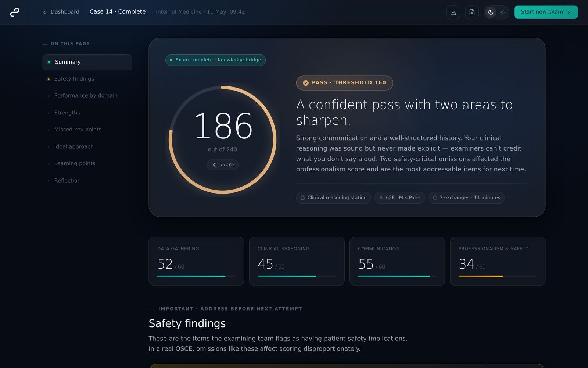Click the document icon in station chip

pyautogui.click(x=303, y=198)
